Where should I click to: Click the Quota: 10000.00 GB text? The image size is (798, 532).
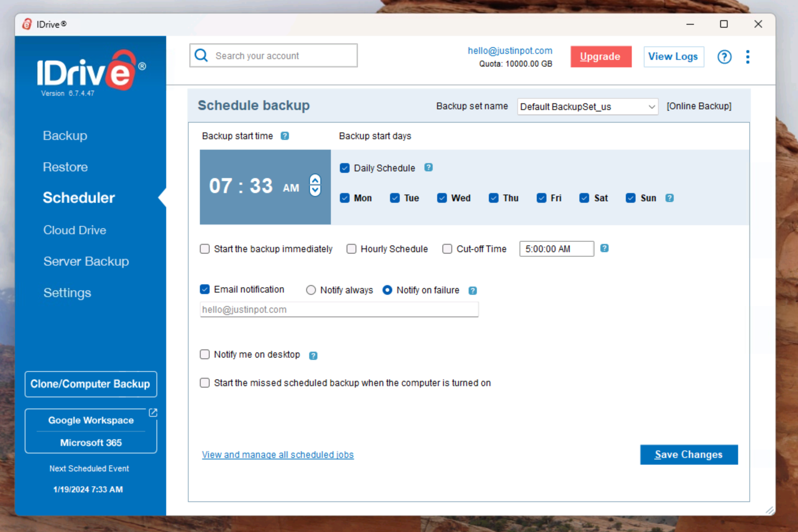516,64
